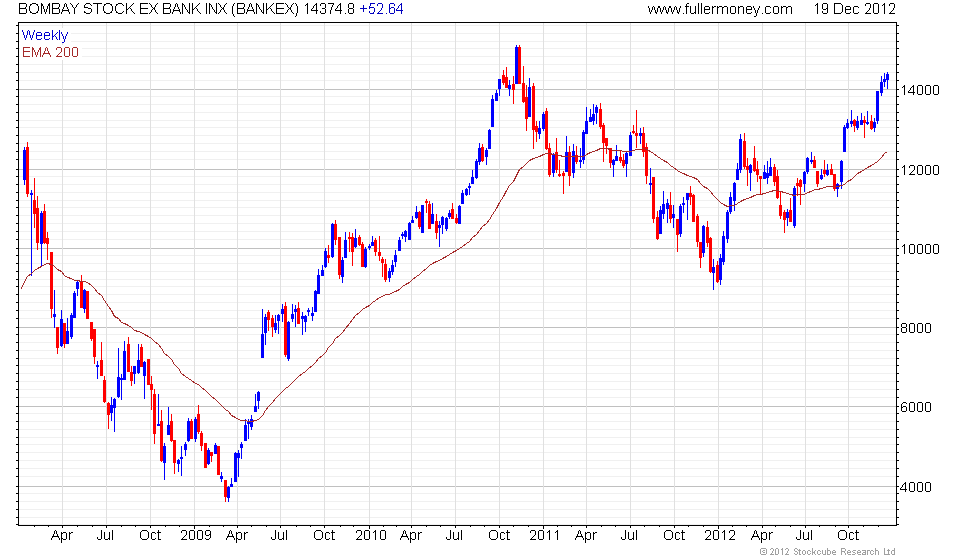Screen dimensions: 980x560
Task: Click the index value 14374.8
Action: pyautogui.click(x=329, y=9)
